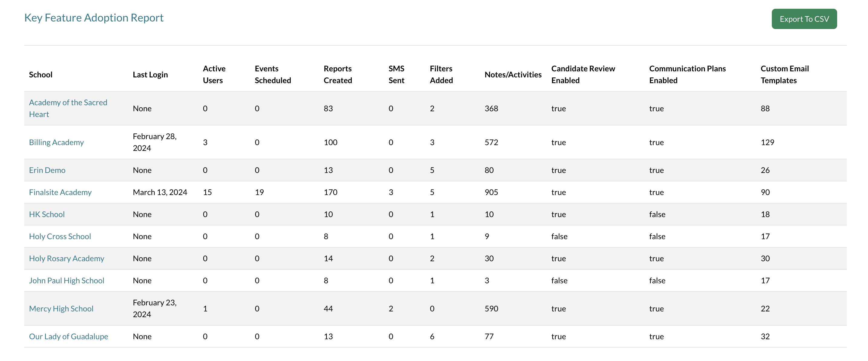
Task: Open the Erin Demo school link
Action: point(47,171)
